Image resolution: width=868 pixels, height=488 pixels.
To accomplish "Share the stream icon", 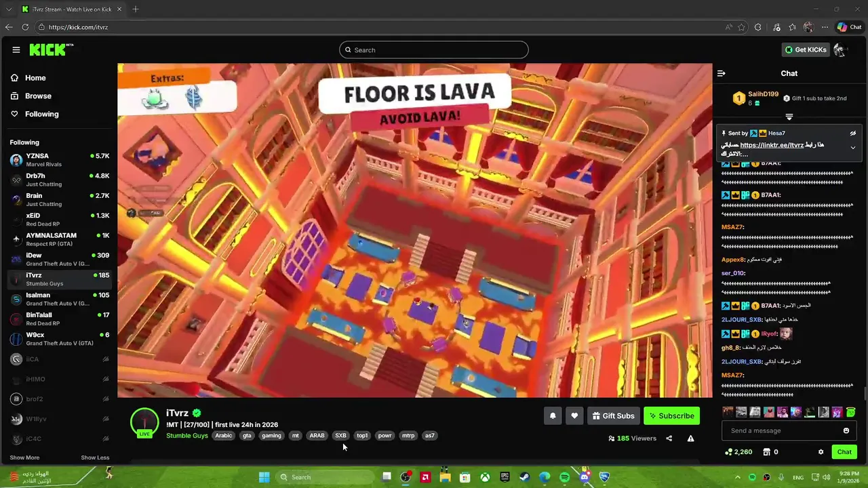I will tap(669, 439).
